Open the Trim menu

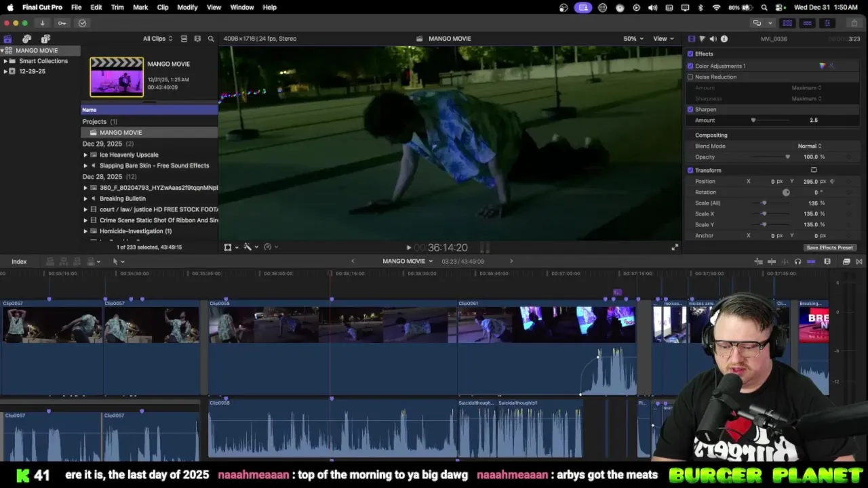[117, 7]
